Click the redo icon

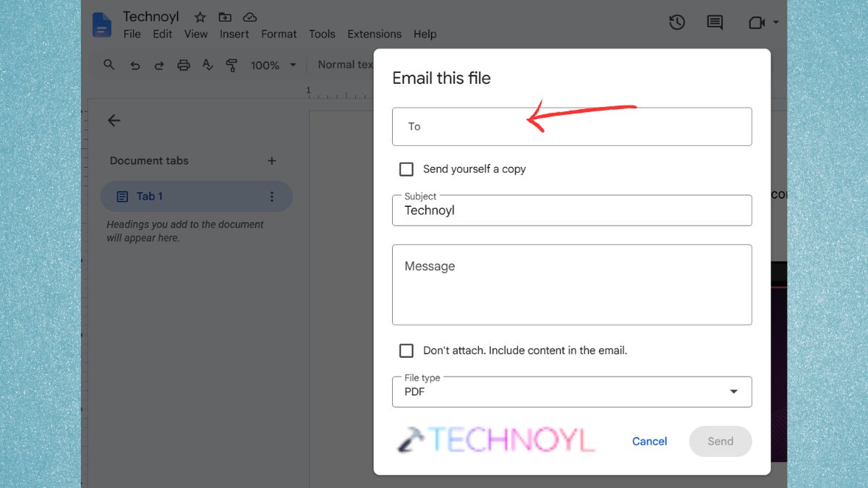click(158, 65)
